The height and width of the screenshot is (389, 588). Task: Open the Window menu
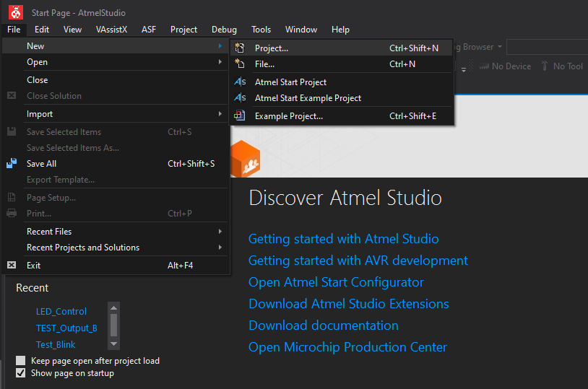(301, 30)
